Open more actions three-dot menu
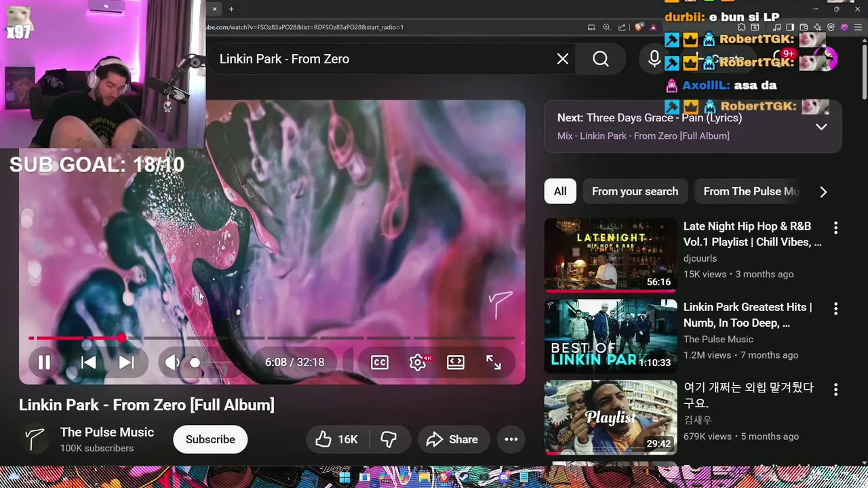The image size is (868, 488). coord(511,439)
